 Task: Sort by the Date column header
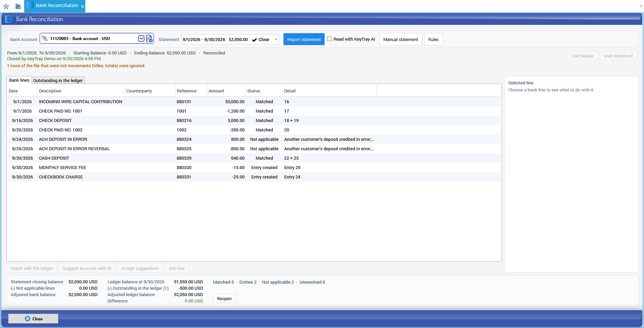tap(22, 91)
